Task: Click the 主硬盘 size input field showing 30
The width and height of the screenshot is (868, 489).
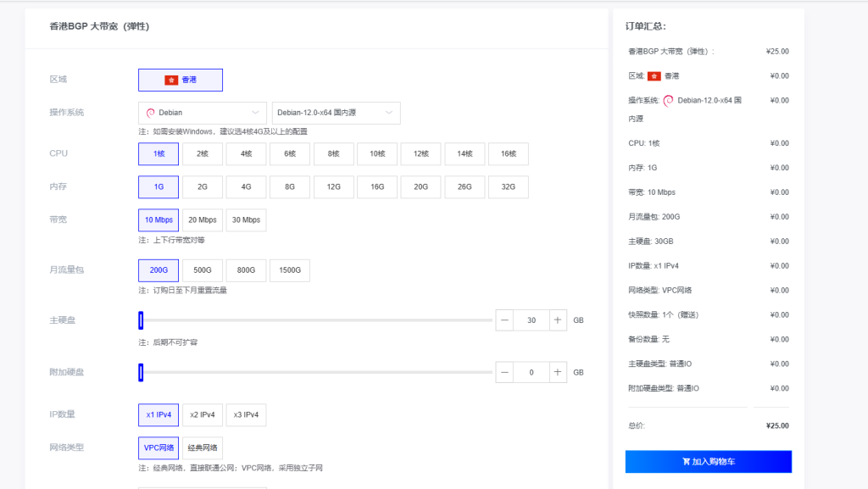Action: [x=531, y=320]
